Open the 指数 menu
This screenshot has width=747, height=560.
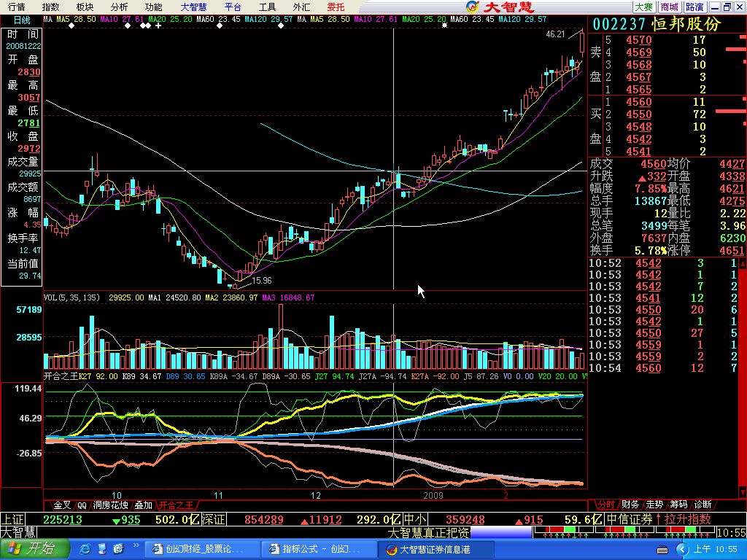[51, 7]
